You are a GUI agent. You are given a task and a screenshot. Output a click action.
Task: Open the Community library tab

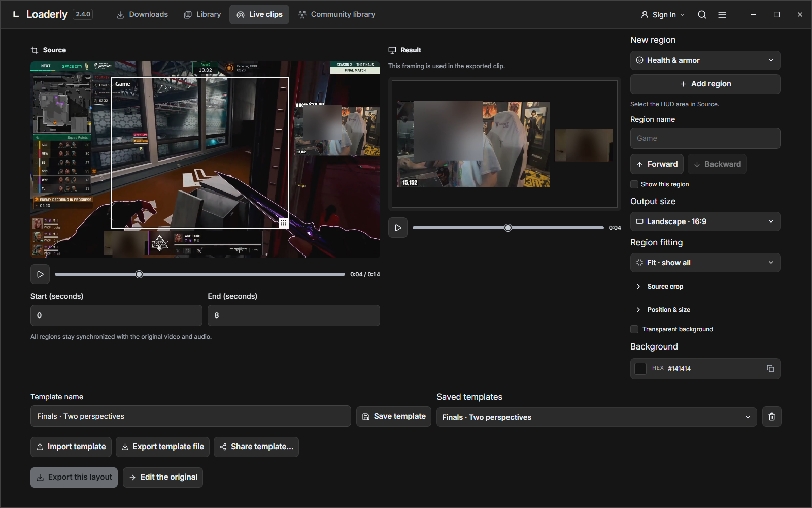[x=337, y=14]
